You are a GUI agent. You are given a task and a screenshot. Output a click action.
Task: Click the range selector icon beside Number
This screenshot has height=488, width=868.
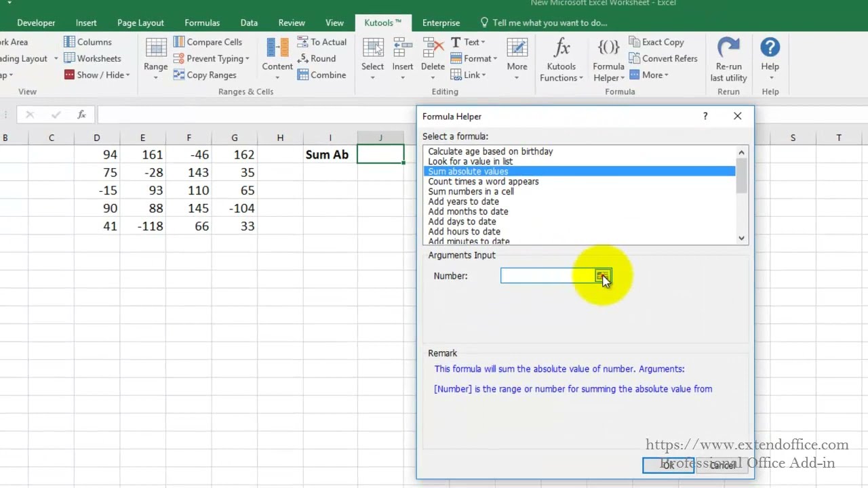click(603, 276)
